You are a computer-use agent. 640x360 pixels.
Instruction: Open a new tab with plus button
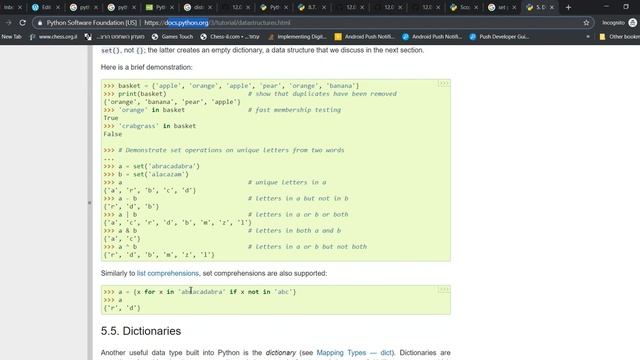tap(568, 7)
